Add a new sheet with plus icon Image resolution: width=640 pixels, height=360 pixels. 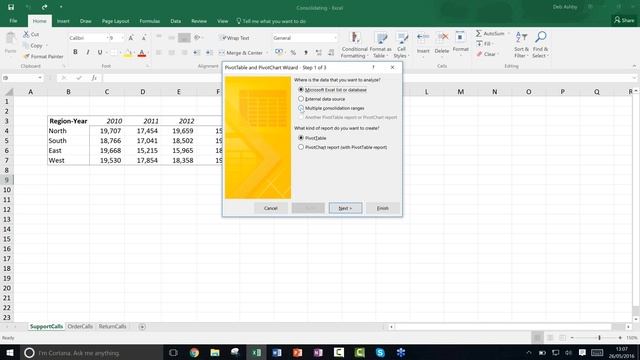point(142,327)
